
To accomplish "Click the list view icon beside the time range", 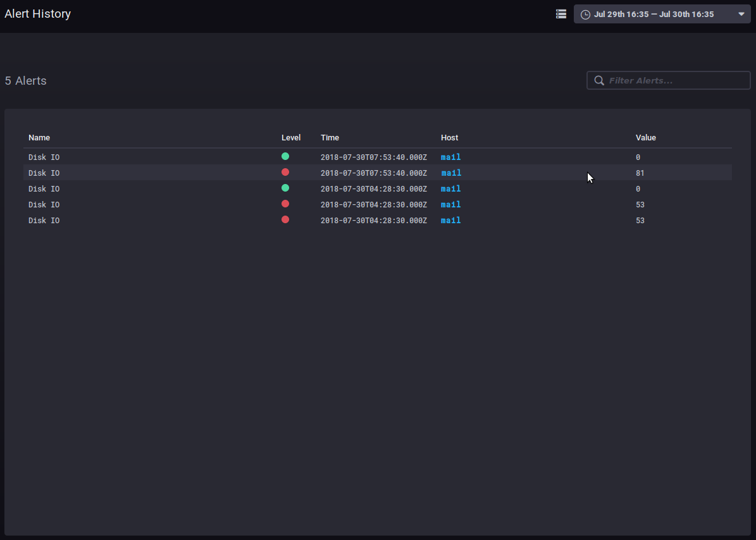I will point(561,14).
